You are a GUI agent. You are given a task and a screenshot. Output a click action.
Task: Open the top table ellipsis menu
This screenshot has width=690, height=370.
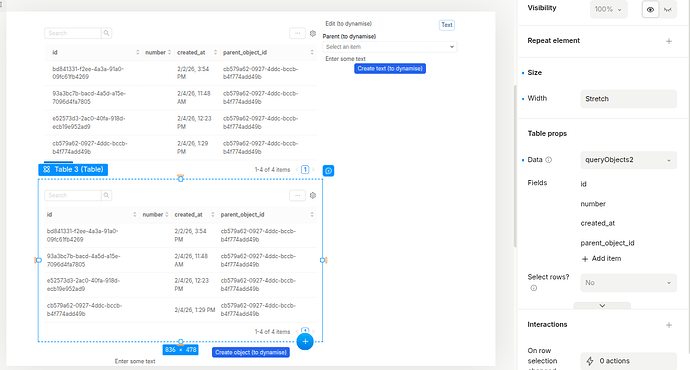tap(297, 33)
